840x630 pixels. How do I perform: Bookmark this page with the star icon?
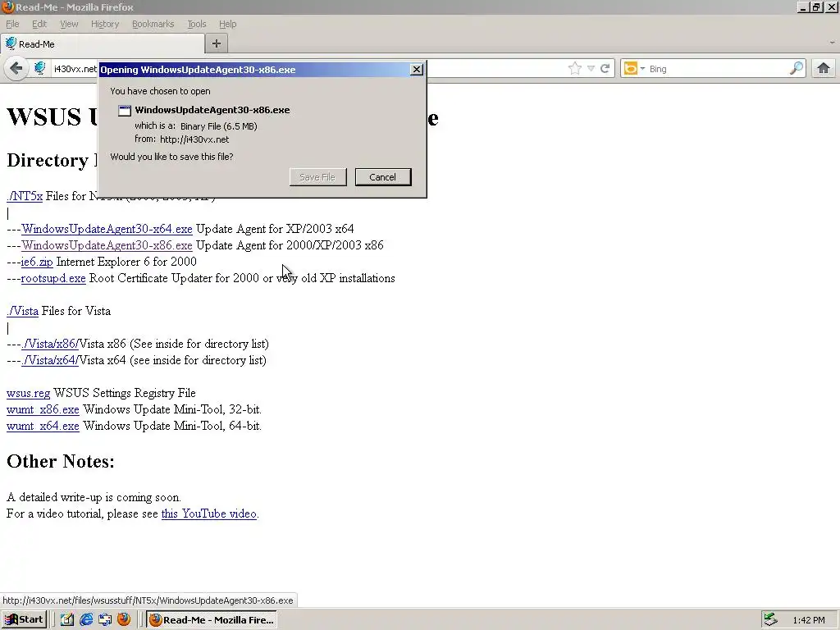(x=575, y=68)
